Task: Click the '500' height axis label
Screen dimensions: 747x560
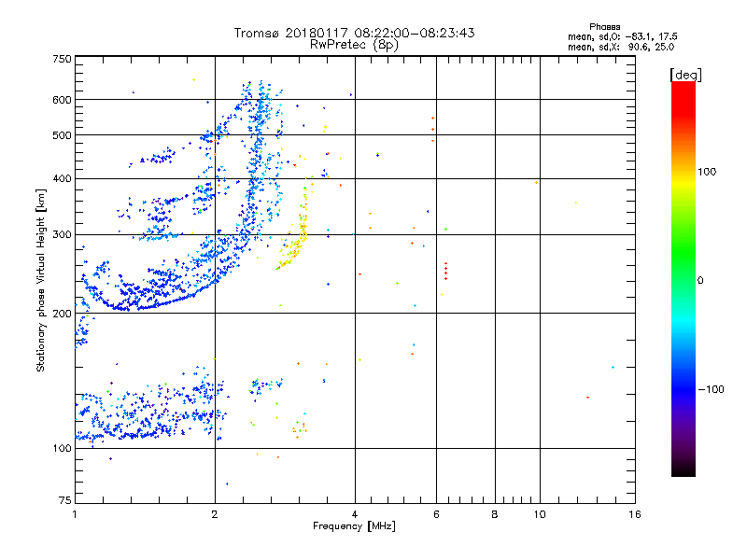Action: [62, 135]
